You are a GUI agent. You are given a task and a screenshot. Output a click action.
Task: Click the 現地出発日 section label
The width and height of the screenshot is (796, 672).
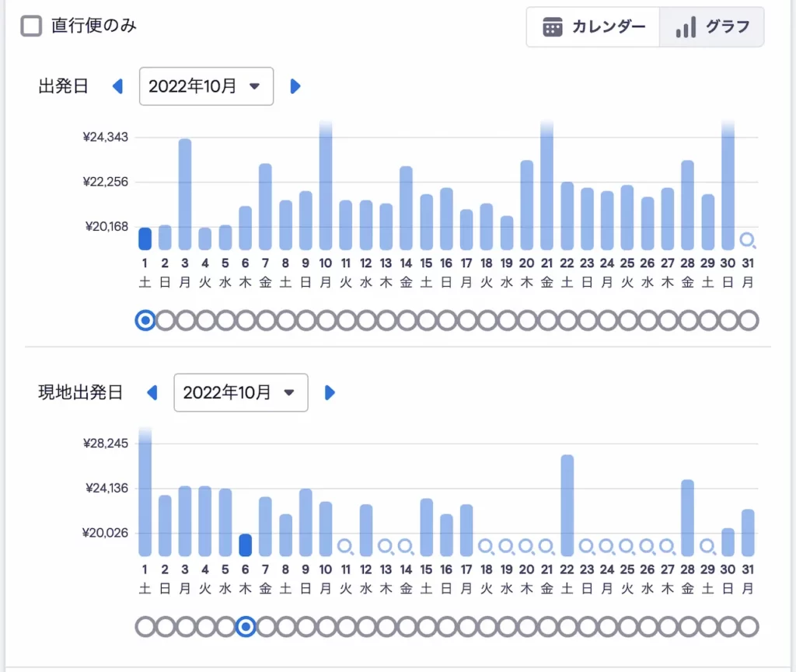(x=81, y=392)
